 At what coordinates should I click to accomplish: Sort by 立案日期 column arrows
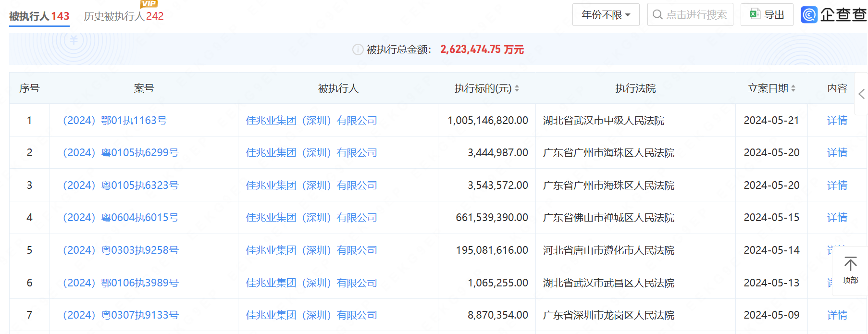(x=793, y=88)
